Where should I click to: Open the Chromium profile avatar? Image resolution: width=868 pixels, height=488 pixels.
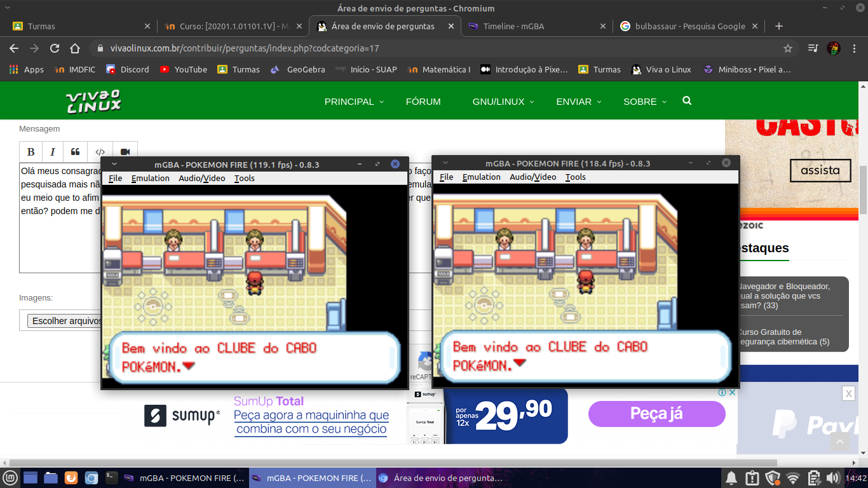pos(833,48)
